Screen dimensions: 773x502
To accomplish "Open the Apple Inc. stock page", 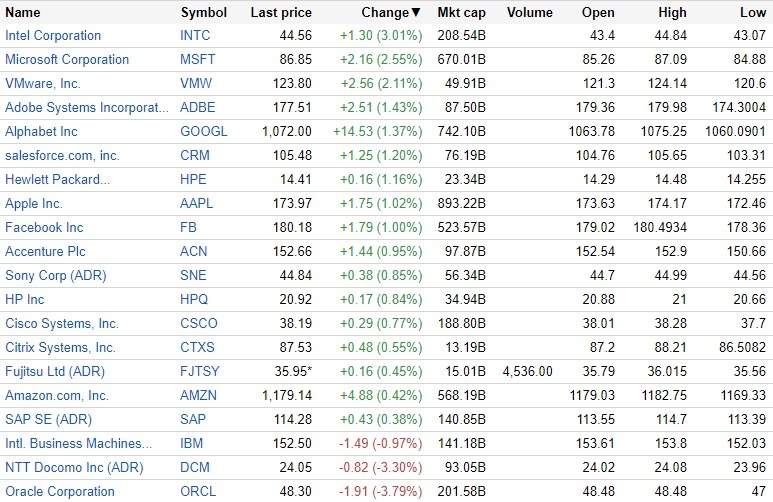I will tap(34, 204).
